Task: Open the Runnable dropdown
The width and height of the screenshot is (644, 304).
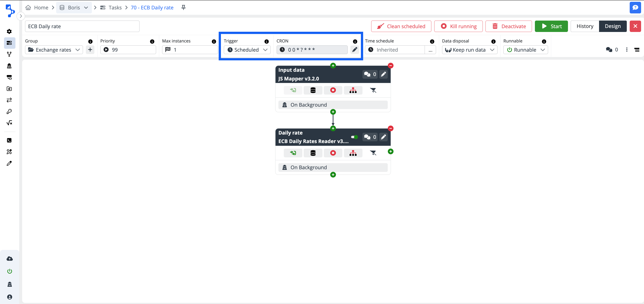Action: click(x=525, y=50)
